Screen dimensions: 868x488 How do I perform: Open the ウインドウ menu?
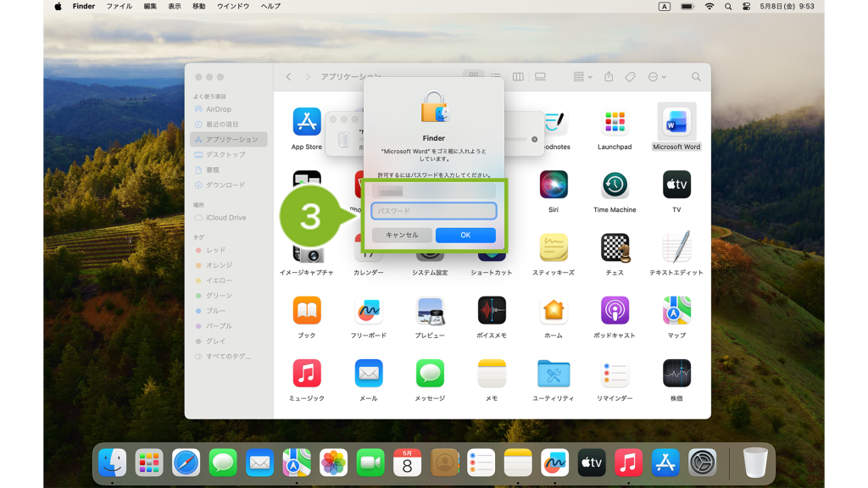[x=233, y=6]
